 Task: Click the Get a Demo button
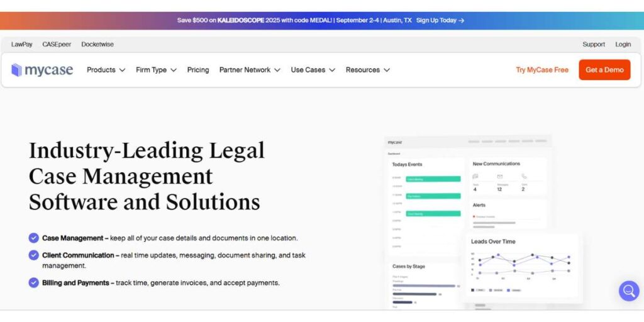pos(604,70)
